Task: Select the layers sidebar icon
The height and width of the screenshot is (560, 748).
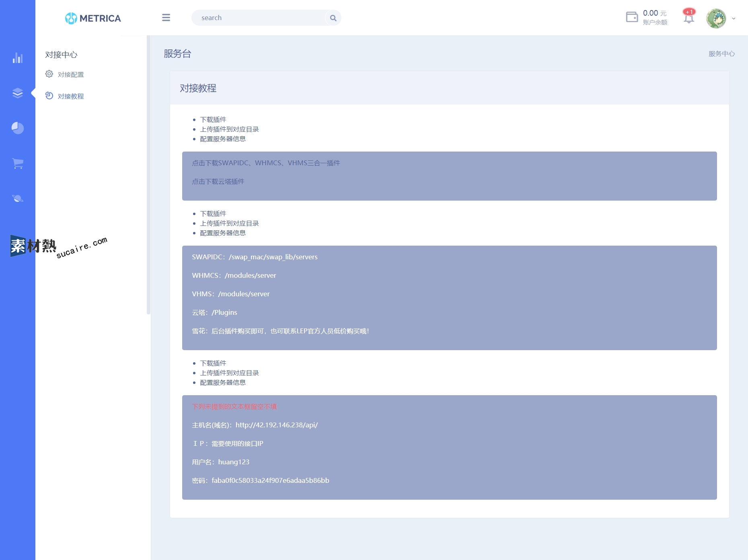Action: [x=18, y=93]
